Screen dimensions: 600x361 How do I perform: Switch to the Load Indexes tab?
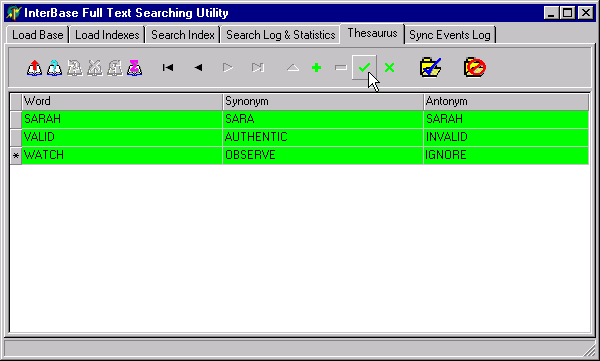(x=107, y=35)
